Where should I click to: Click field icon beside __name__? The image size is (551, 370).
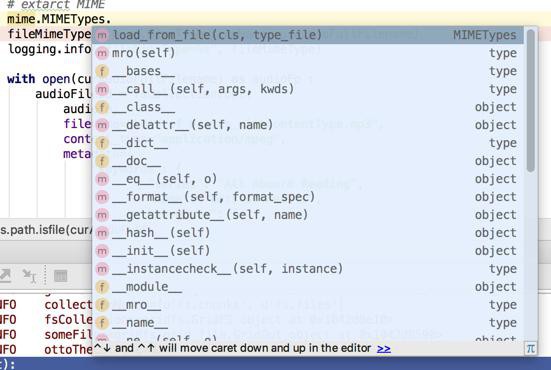pos(102,323)
